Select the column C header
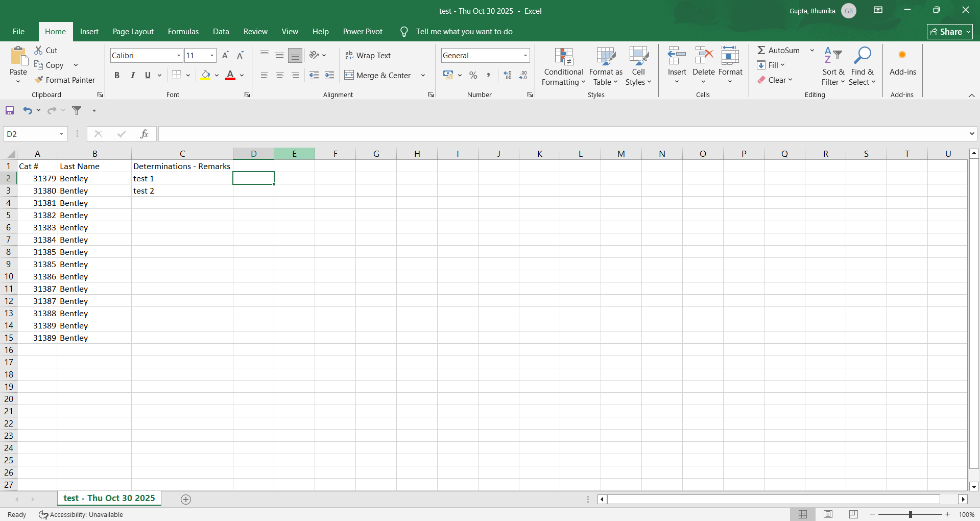 (182, 154)
